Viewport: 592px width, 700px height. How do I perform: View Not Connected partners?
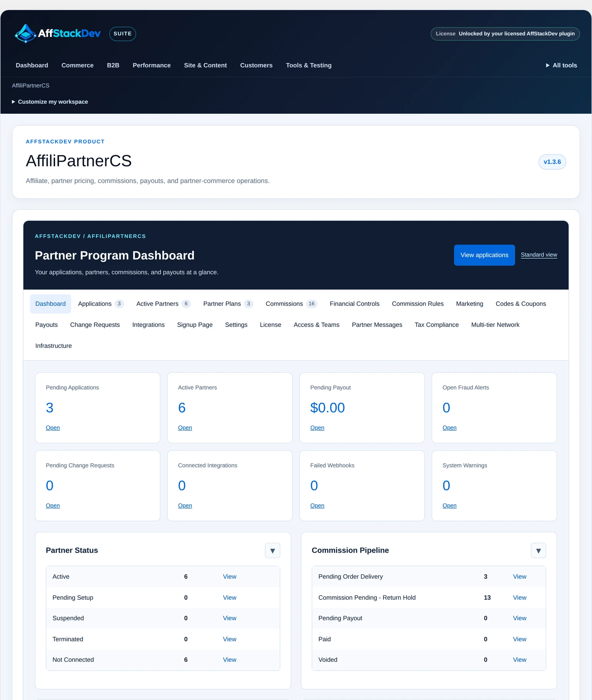tap(229, 660)
